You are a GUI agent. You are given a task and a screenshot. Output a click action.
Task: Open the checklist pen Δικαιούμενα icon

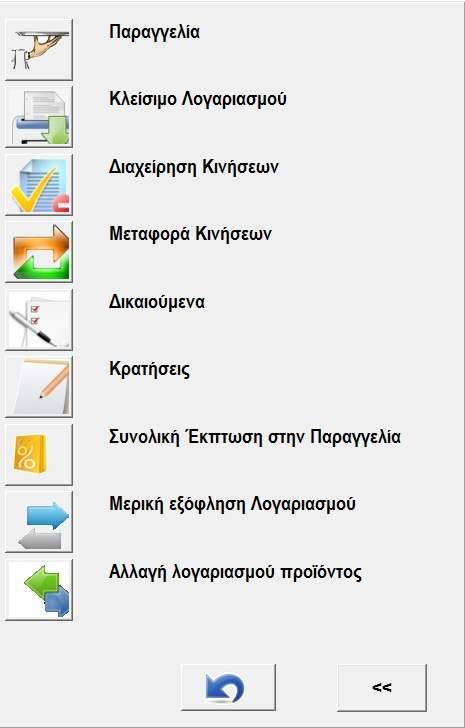tap(39, 319)
